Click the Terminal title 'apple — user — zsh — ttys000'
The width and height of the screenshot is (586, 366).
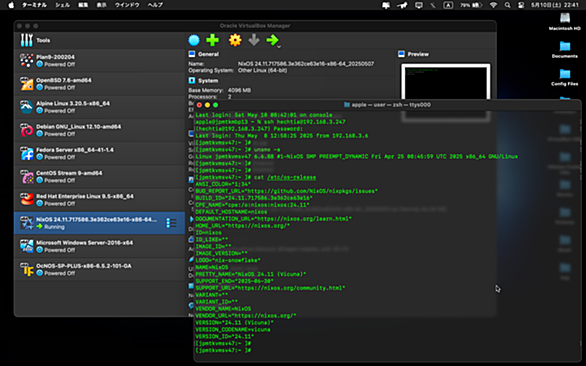coord(391,105)
